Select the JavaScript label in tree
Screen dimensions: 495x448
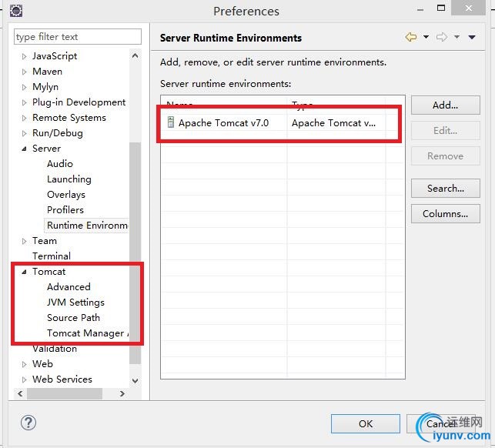point(55,56)
